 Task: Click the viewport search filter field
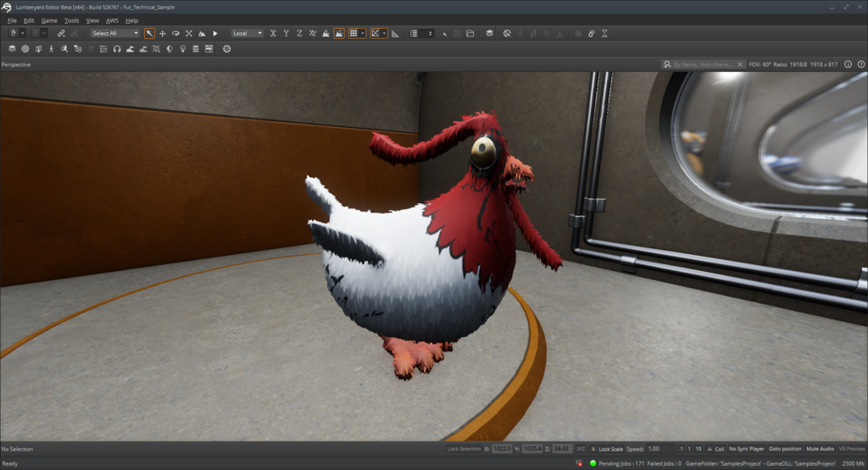coord(704,64)
